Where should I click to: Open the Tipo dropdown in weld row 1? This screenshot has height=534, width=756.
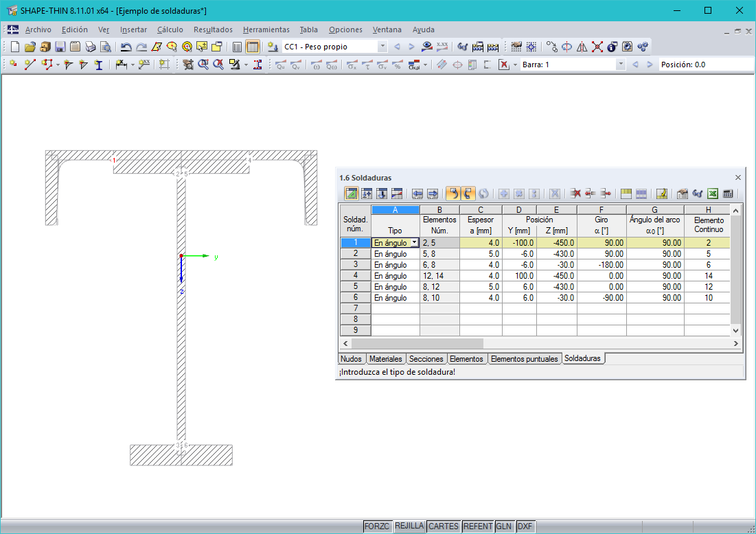click(x=414, y=242)
